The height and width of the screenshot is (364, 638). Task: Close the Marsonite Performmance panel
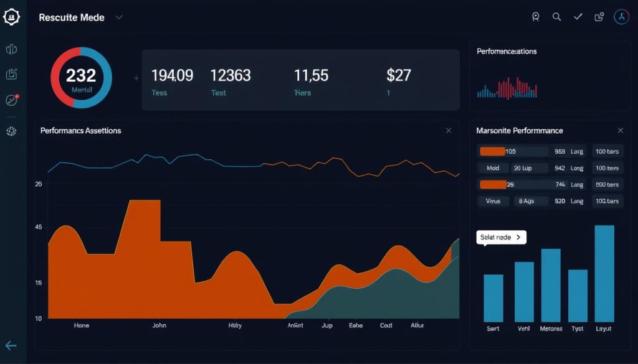coord(620,131)
